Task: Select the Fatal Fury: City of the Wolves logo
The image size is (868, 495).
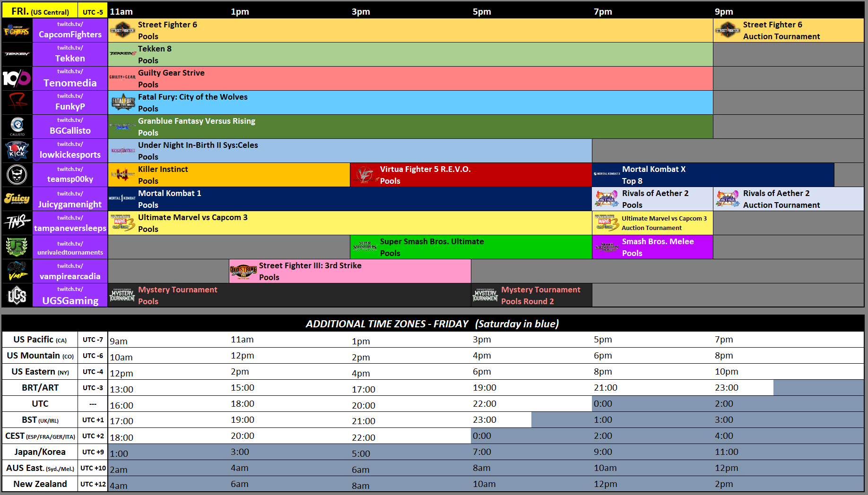Action: [x=122, y=102]
